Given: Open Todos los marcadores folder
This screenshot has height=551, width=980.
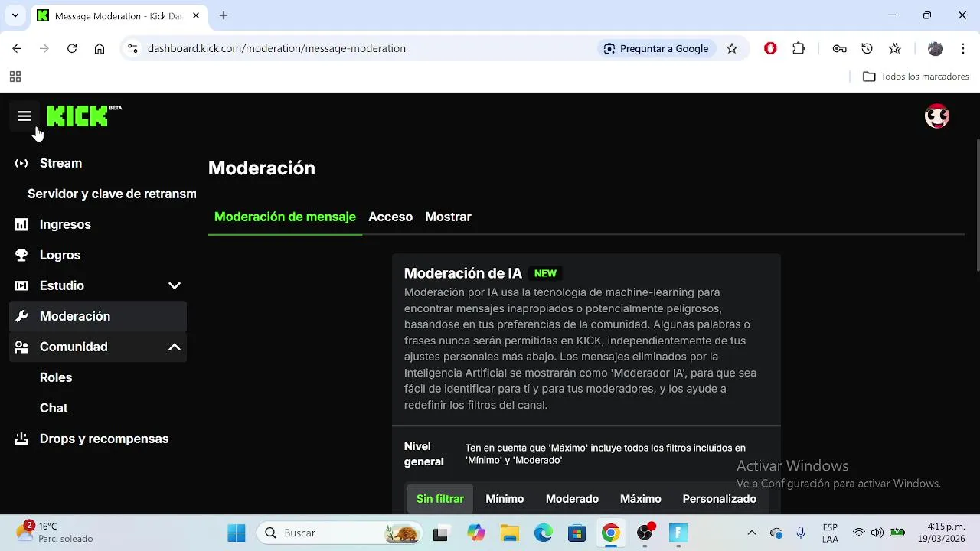Looking at the screenshot, I should pyautogui.click(x=916, y=77).
